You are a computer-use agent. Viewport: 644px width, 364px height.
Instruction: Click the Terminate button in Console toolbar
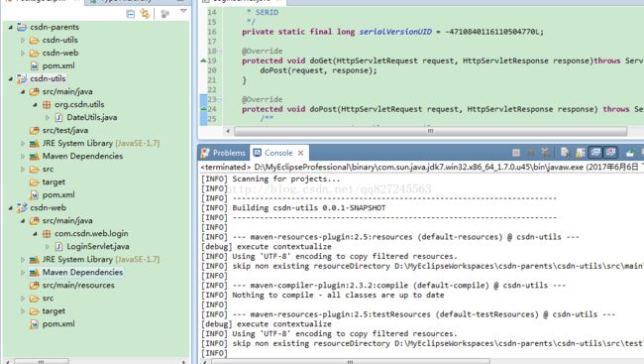pos(516,153)
